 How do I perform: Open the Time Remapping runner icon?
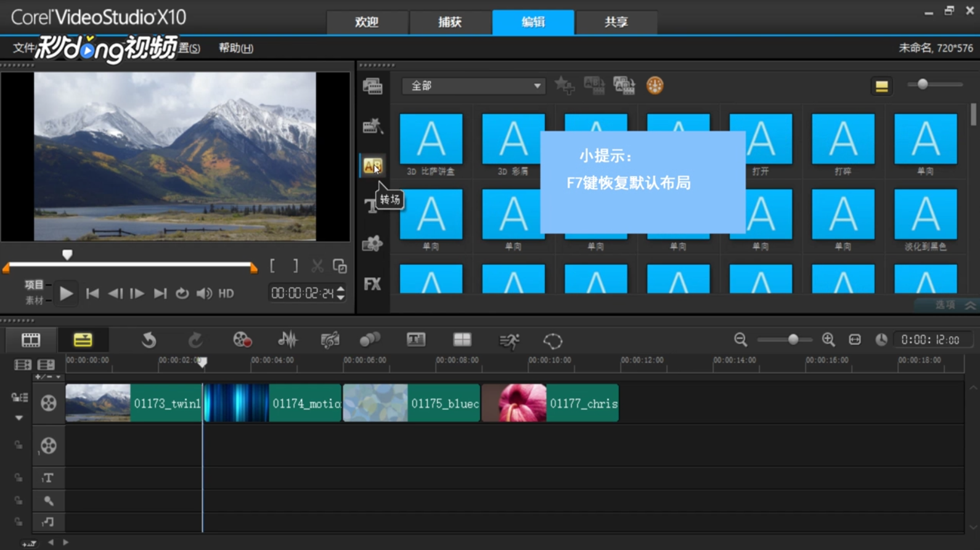point(509,341)
